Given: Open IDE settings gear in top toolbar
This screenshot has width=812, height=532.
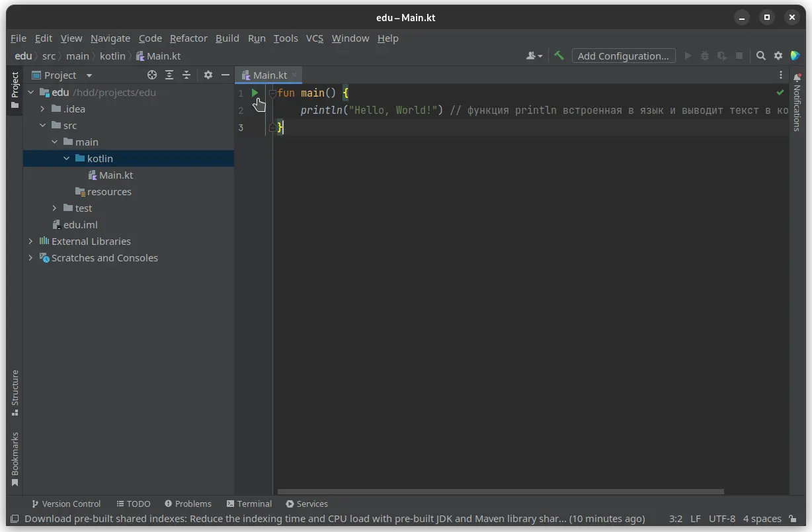Looking at the screenshot, I should click(x=778, y=56).
